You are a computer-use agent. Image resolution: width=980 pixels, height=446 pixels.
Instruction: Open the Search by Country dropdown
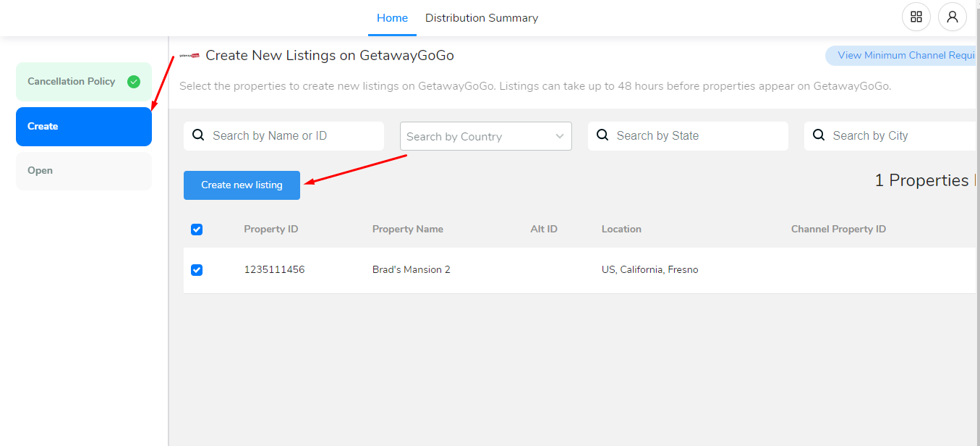tap(486, 136)
